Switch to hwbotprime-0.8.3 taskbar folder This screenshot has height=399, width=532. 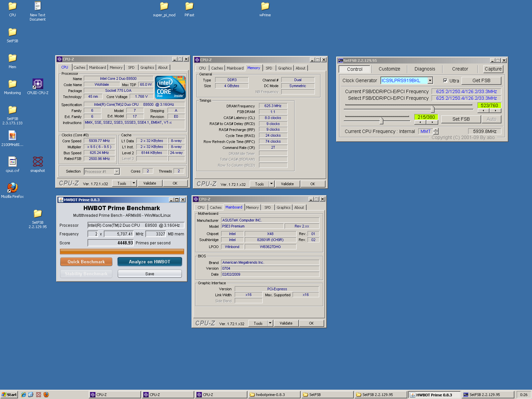pos(274,395)
